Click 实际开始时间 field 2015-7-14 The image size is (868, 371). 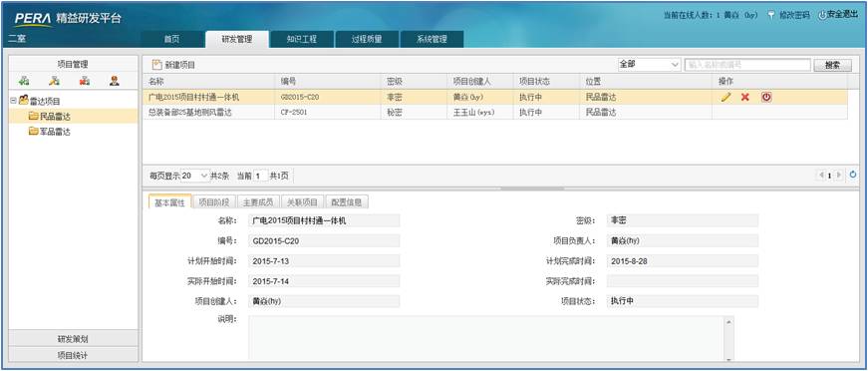point(325,281)
